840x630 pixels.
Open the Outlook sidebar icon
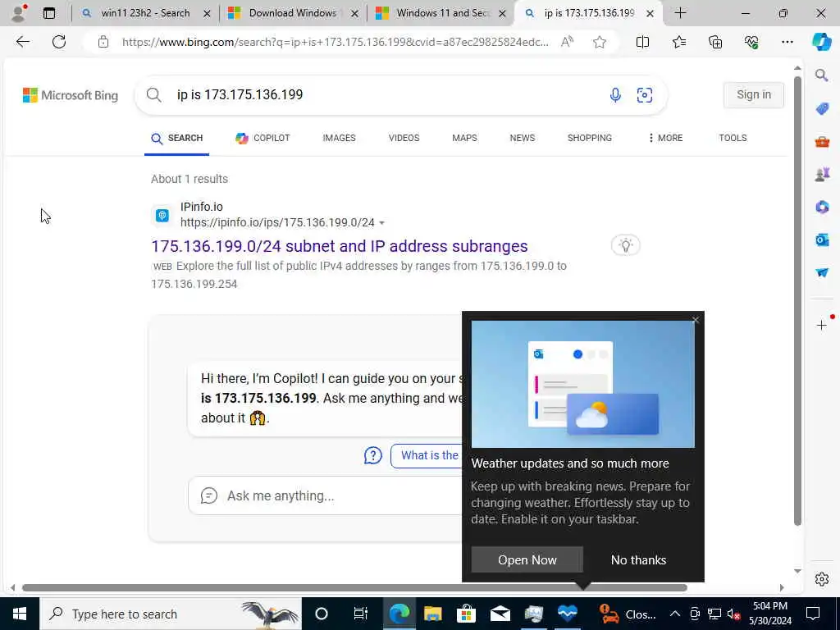pos(822,240)
